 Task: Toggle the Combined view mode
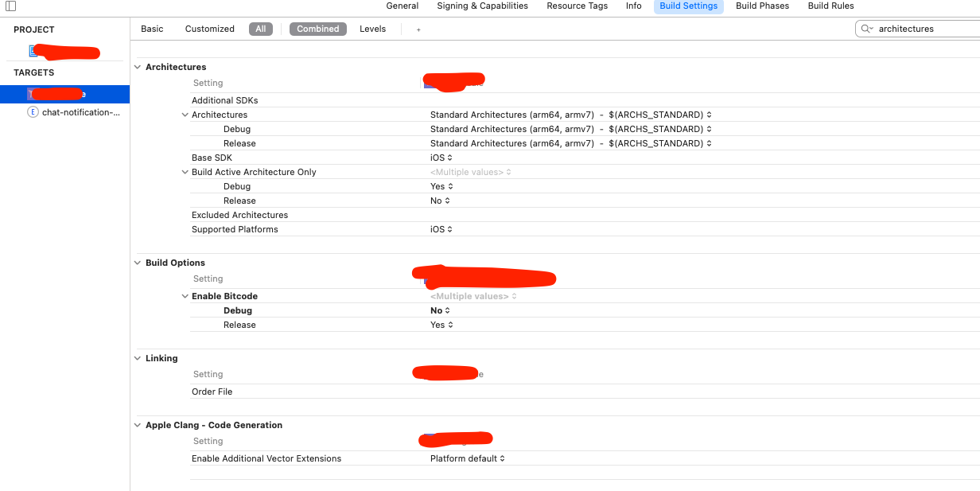tap(317, 29)
